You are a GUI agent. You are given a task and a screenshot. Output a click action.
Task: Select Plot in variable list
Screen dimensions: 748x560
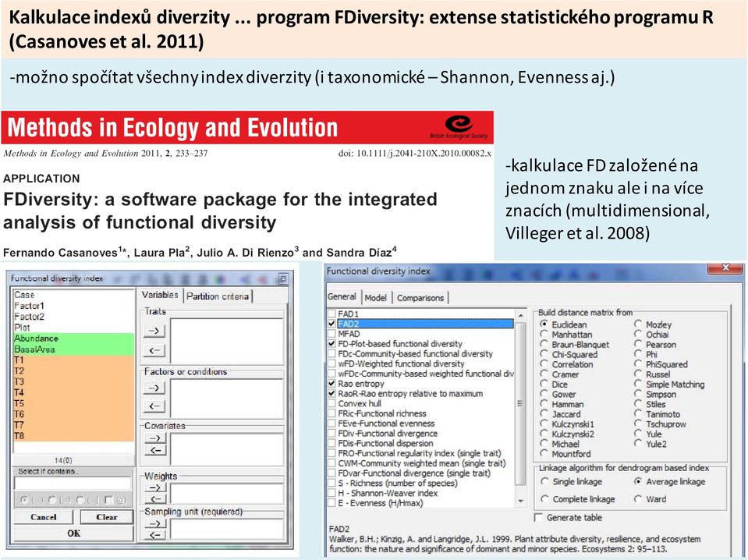pos(73,328)
